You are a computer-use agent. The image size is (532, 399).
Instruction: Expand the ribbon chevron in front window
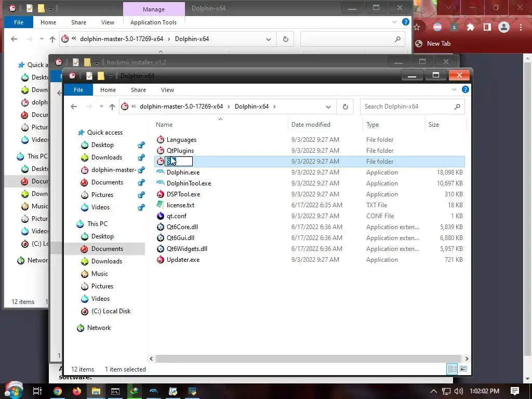coord(454,89)
